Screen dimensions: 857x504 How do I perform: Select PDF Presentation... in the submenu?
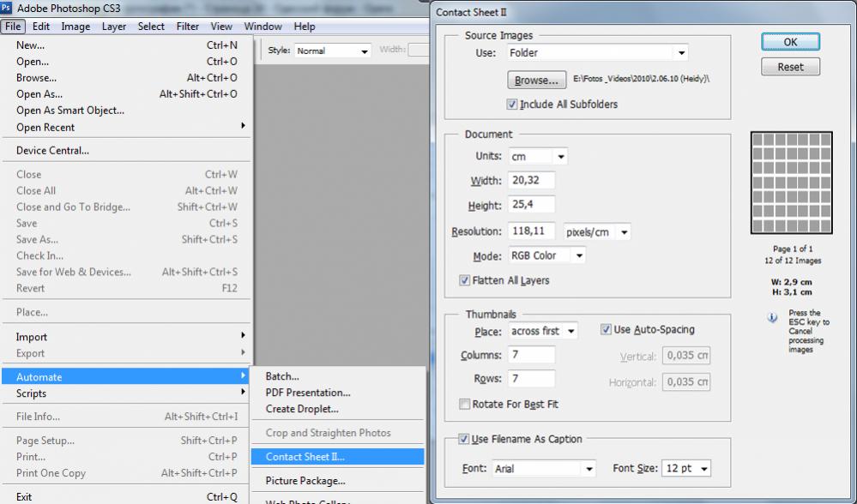pos(338,393)
